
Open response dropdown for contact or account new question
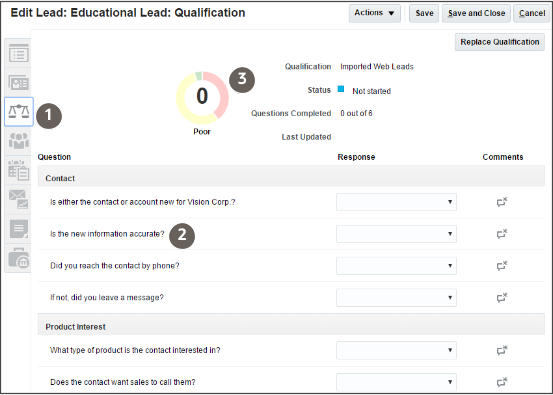tap(396, 202)
